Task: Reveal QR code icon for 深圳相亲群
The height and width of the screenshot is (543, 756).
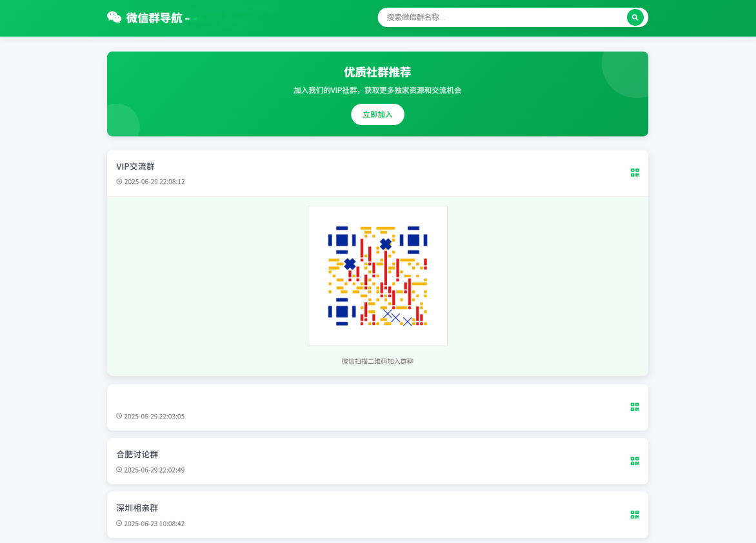Action: click(x=635, y=515)
